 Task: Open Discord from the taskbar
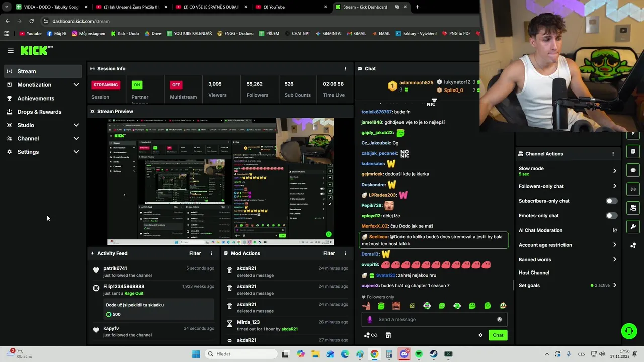pos(404,354)
